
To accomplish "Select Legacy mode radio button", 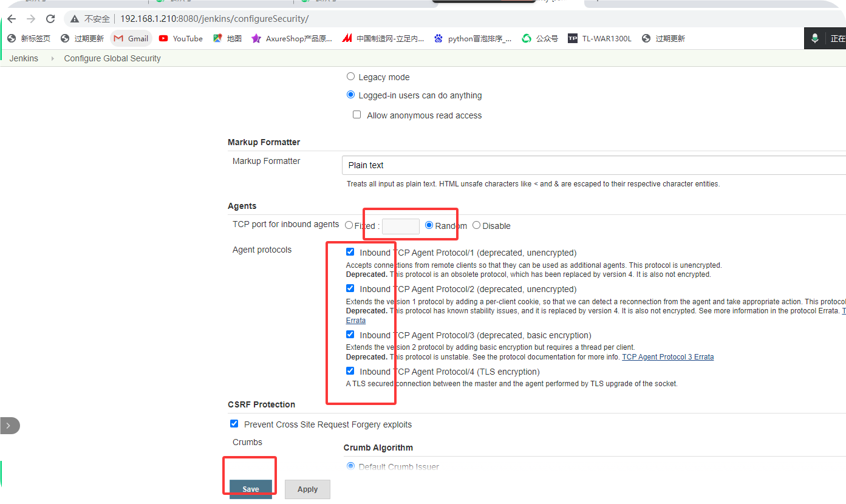I will (x=350, y=77).
